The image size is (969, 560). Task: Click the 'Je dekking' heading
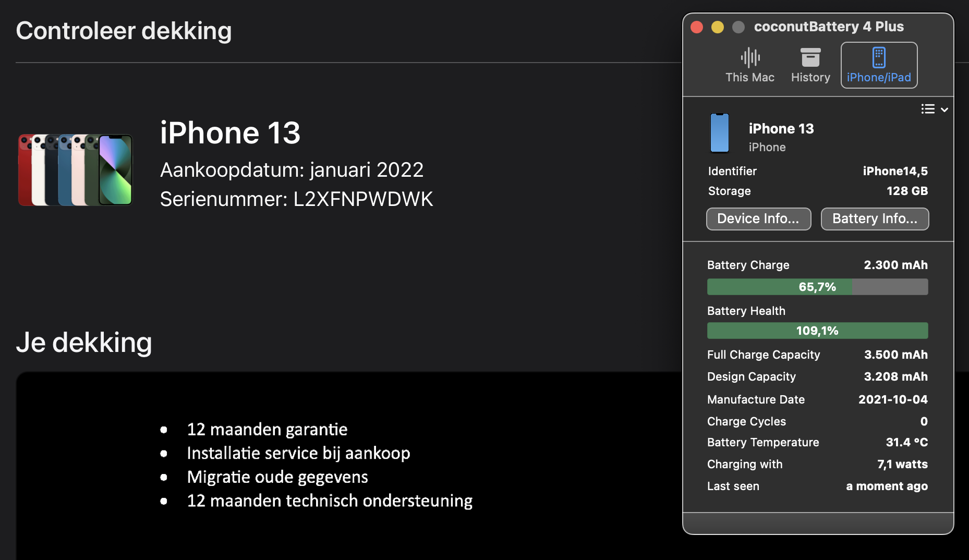click(84, 343)
